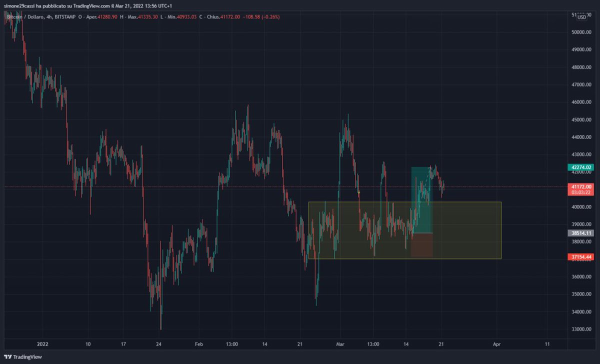
Task: Click the 10 date label on time axis
Action: (x=88, y=344)
